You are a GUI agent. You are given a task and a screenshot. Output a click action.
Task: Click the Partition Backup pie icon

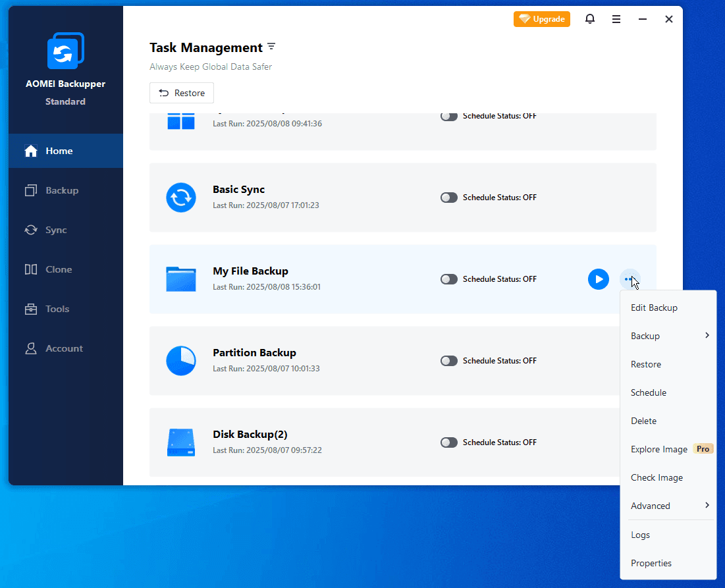[x=181, y=361]
